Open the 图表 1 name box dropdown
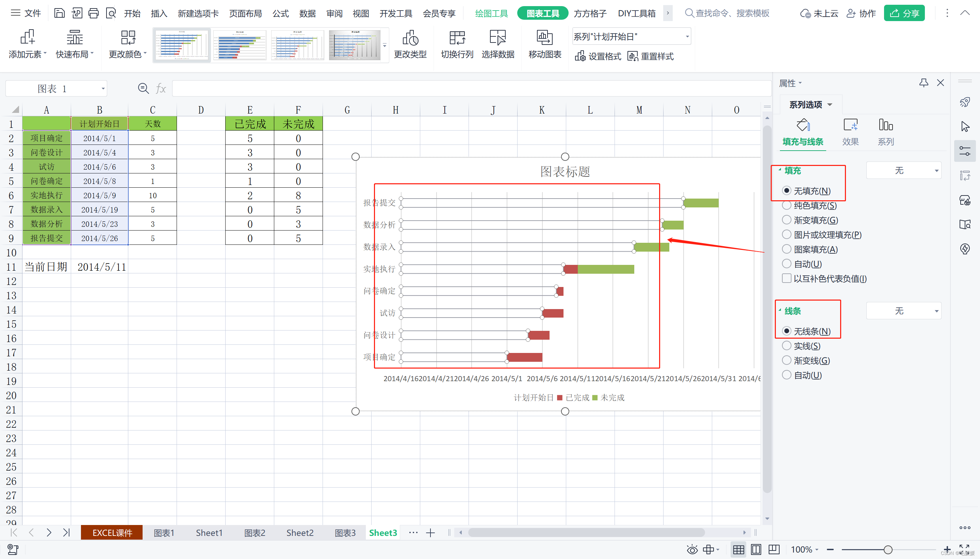980x559 pixels. tap(103, 89)
